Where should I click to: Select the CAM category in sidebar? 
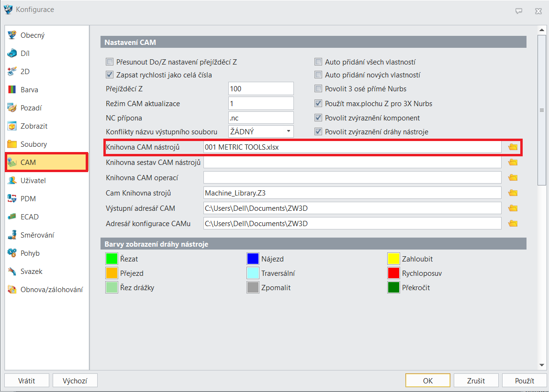(46, 162)
